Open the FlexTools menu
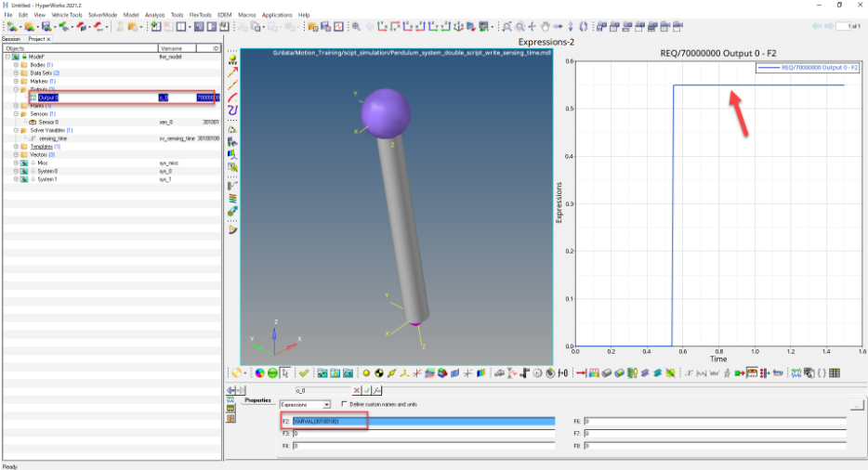The image size is (868, 470). [201, 15]
